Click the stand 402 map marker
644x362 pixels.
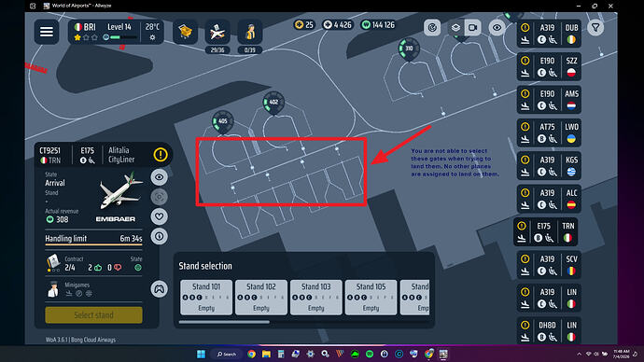coord(273,103)
